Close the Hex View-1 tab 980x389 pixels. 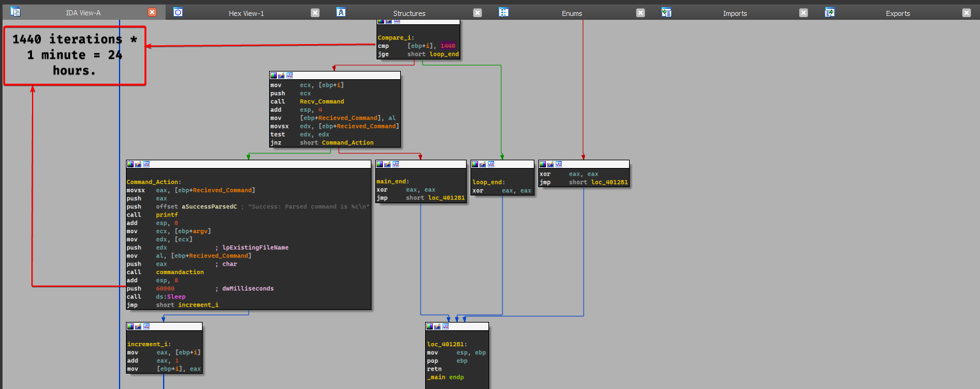(315, 13)
